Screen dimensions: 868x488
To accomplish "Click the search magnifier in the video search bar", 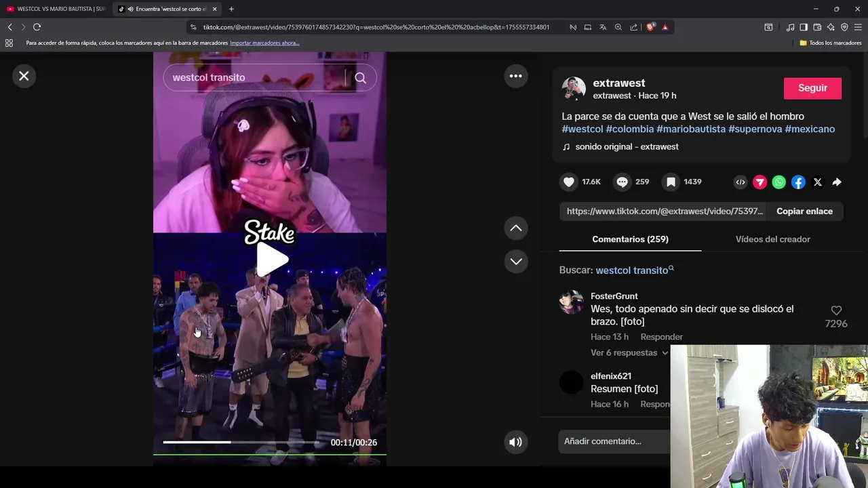I will click(x=360, y=78).
